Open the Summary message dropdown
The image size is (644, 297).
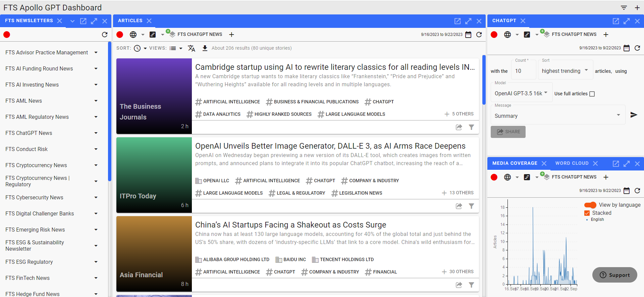pyautogui.click(x=558, y=114)
